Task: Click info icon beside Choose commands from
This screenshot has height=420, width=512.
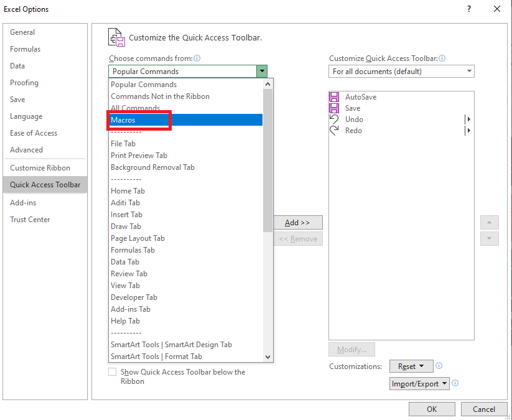Action: tap(197, 58)
